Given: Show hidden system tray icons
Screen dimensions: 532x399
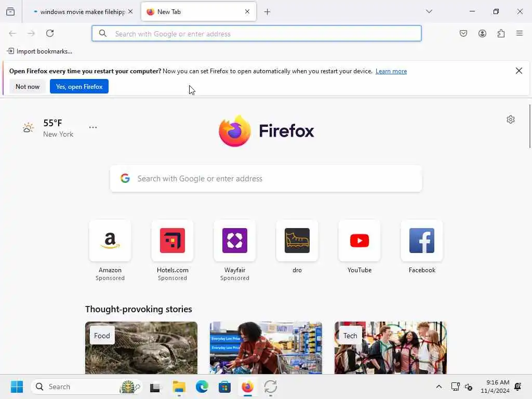Looking at the screenshot, I should [438, 387].
